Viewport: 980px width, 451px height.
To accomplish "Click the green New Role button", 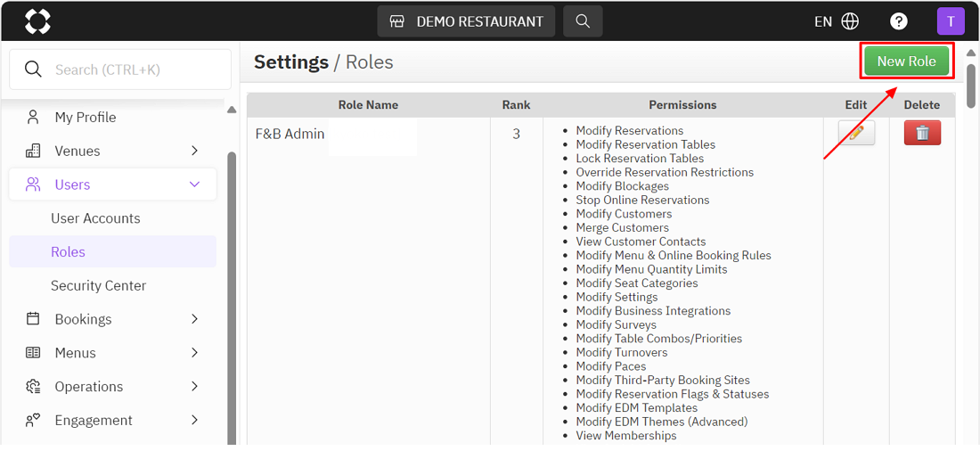I will tap(906, 61).
